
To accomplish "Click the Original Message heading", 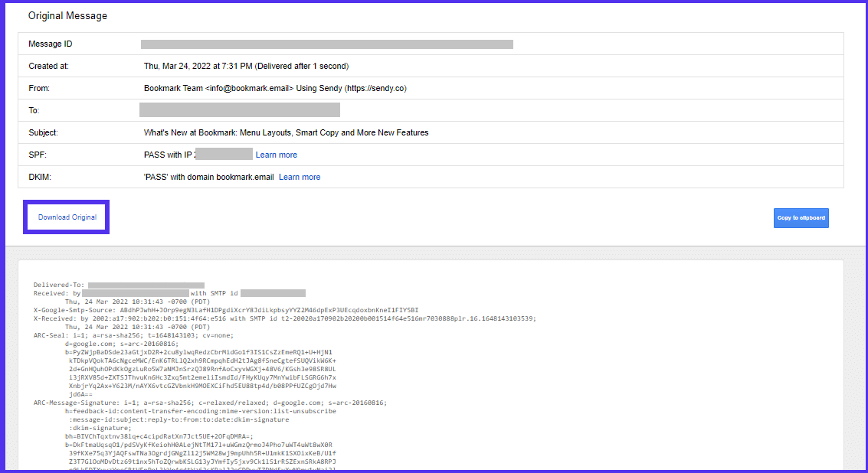I will 68,15.
